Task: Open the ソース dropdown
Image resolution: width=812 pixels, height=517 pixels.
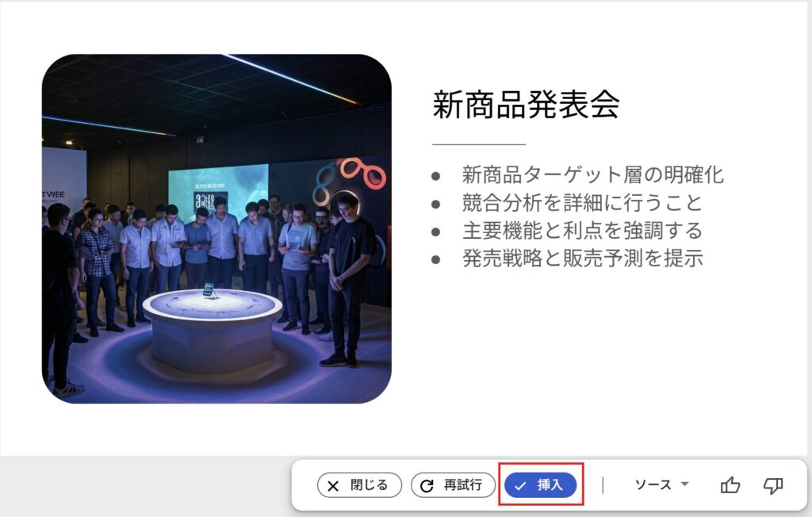Action: tap(661, 484)
